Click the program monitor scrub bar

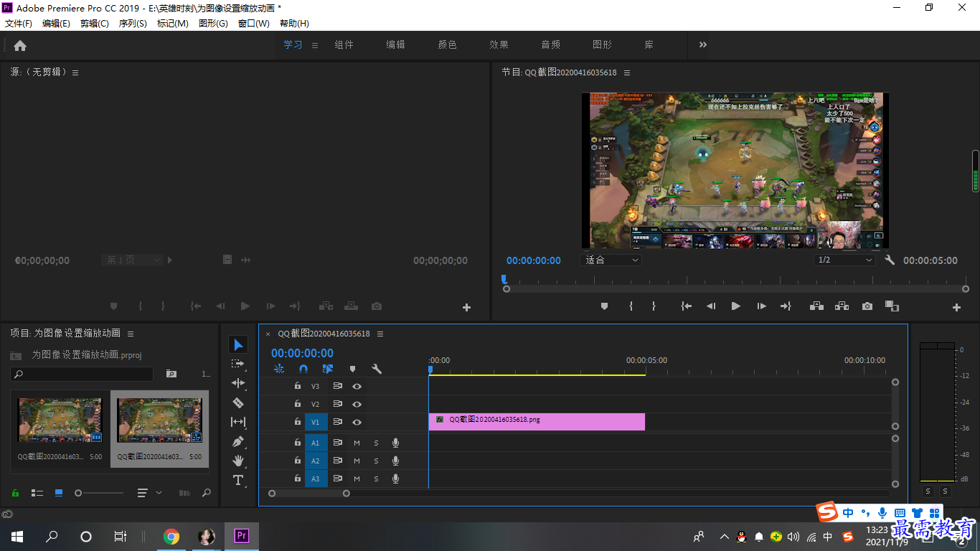coord(738,289)
